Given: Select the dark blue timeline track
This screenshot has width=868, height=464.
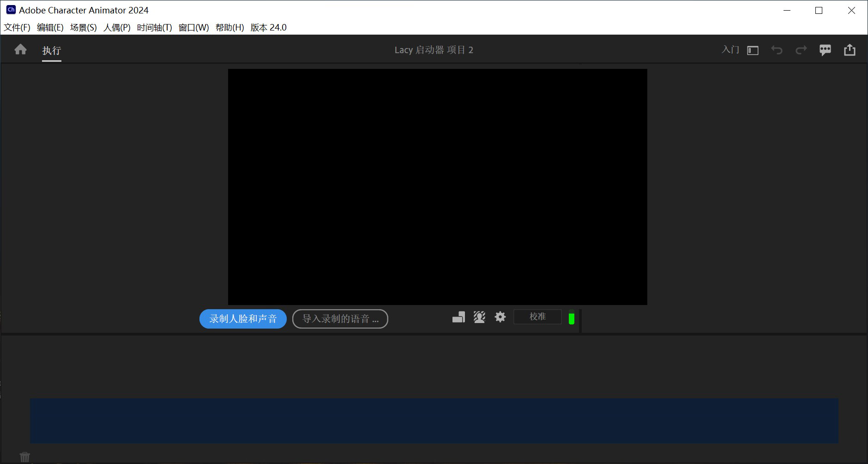Looking at the screenshot, I should (434, 421).
